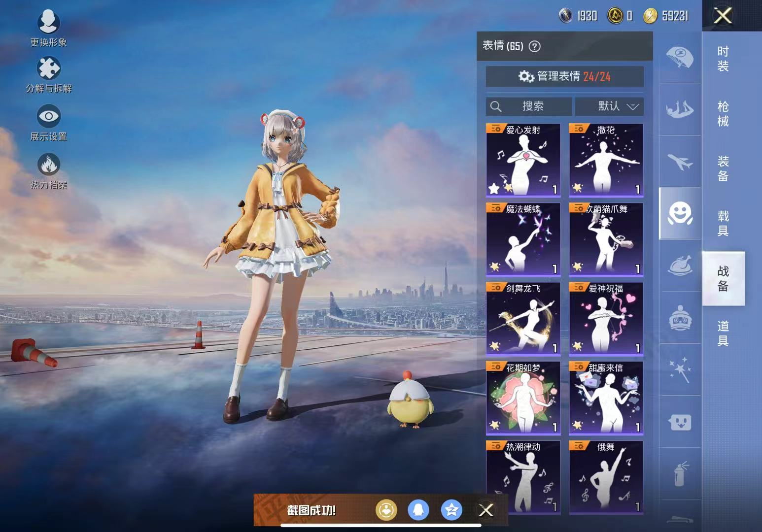
Task: Tap the yellow chick pet
Action: (x=410, y=399)
